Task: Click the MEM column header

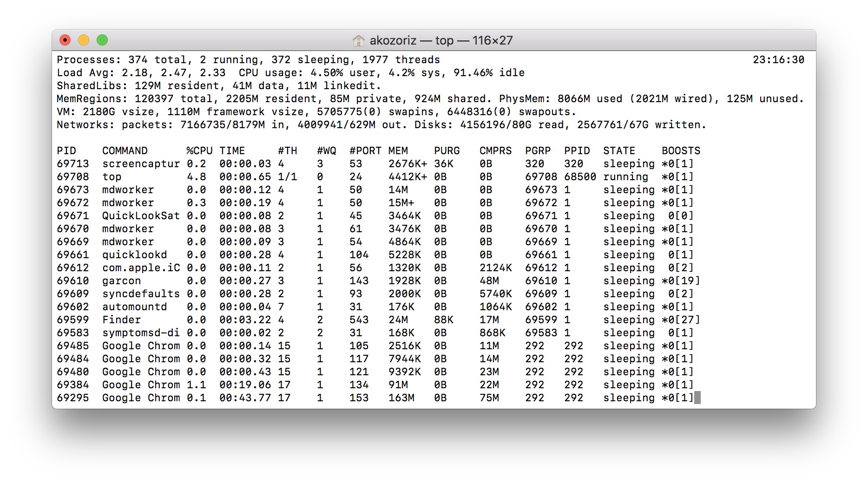Action: click(x=398, y=151)
